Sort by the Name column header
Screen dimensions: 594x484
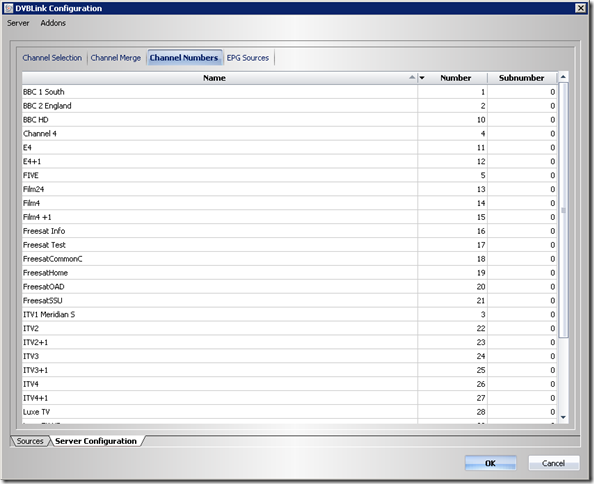214,78
